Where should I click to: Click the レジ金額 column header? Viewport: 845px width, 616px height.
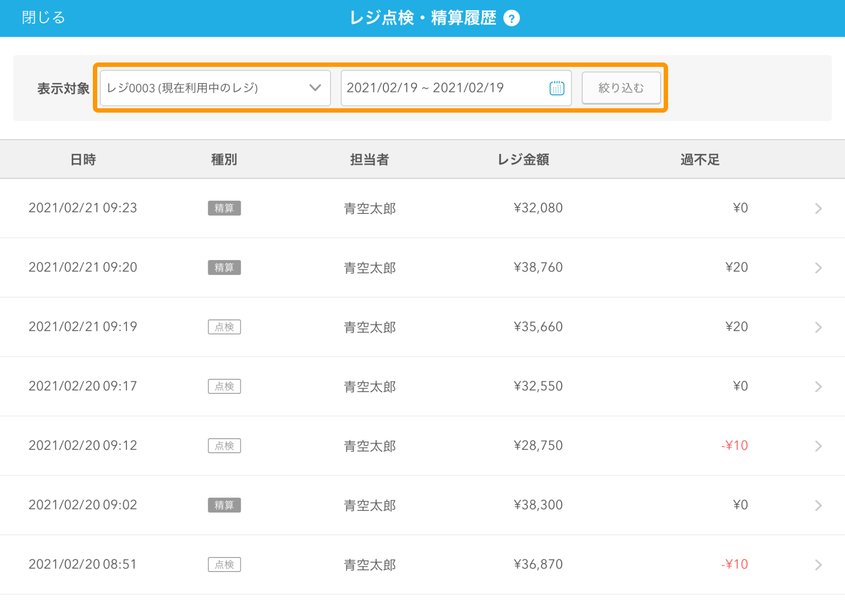click(523, 159)
